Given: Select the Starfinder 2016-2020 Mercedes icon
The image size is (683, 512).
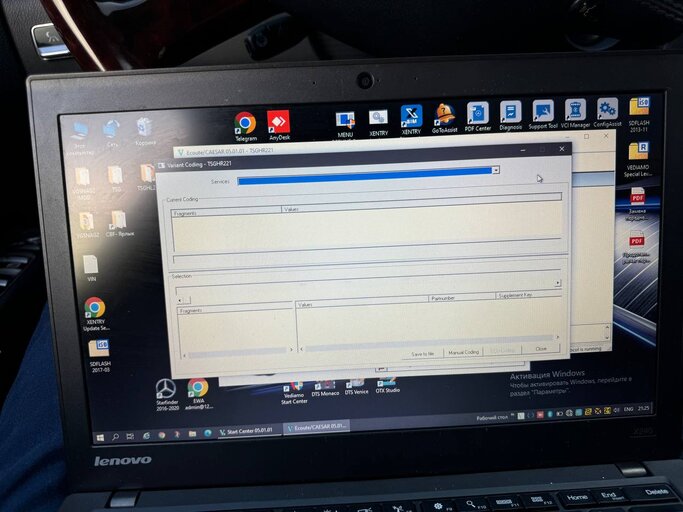Looking at the screenshot, I should 167,394.
